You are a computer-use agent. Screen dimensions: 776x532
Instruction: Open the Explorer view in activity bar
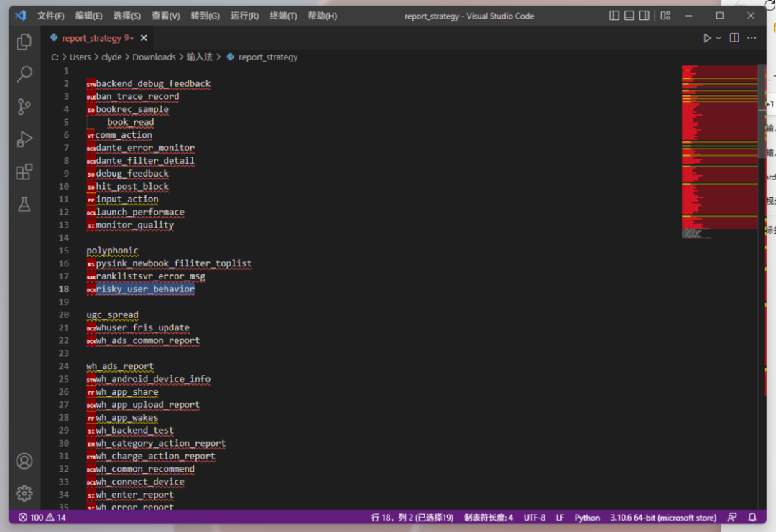tap(24, 42)
